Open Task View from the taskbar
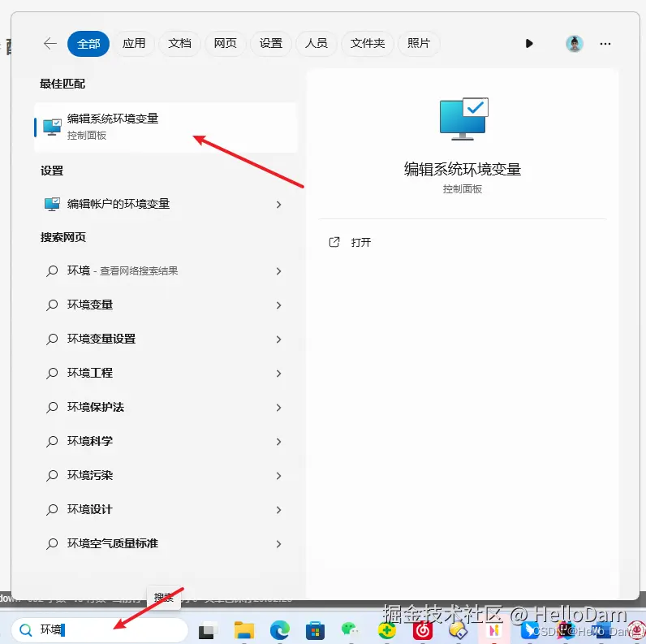This screenshot has height=644, width=646. pos(208,630)
